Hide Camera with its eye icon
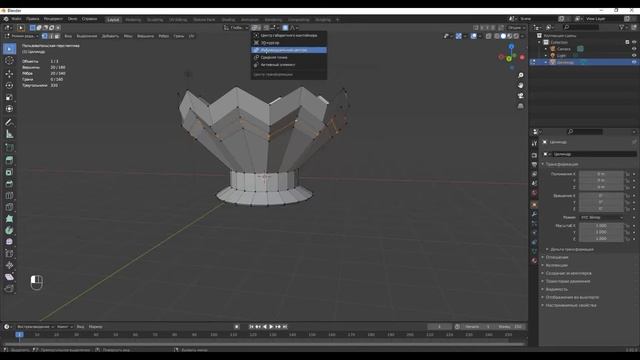Viewport: 640px width, 360px height. point(634,49)
